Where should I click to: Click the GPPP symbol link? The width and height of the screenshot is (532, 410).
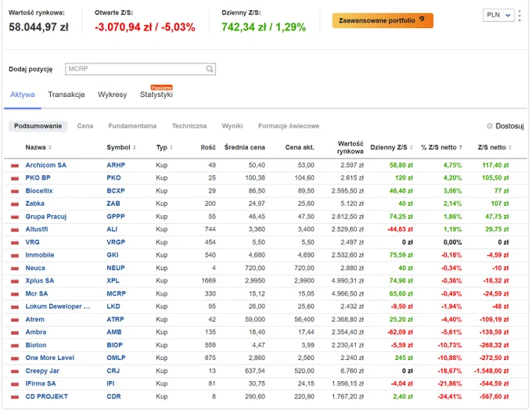pyautogui.click(x=116, y=217)
